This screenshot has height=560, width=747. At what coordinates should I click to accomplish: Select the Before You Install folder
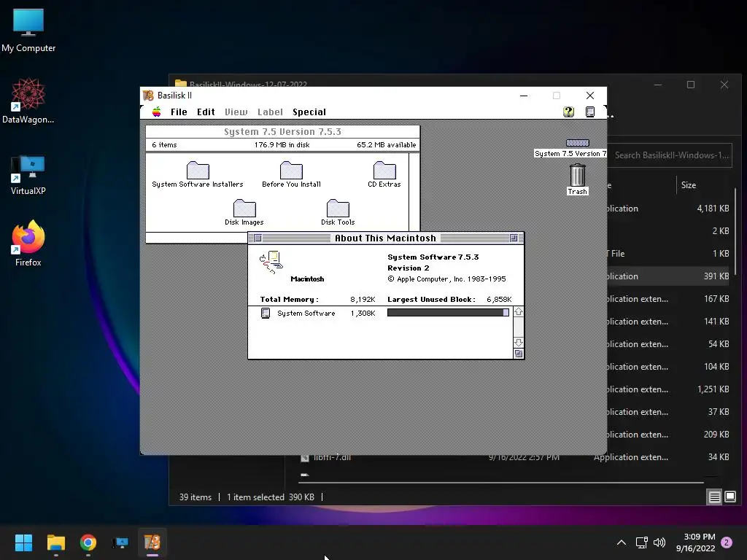pos(291,174)
